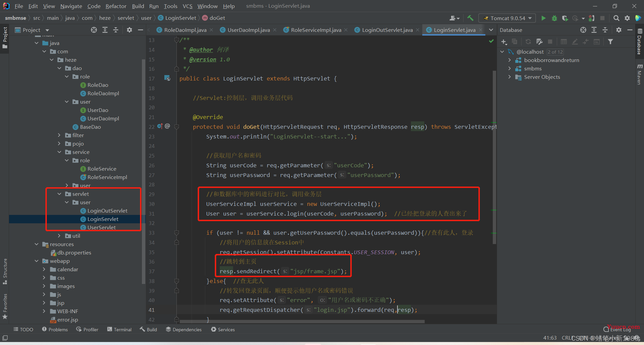The width and height of the screenshot is (644, 345).
Task: Open the Refactor menu
Action: (116, 6)
